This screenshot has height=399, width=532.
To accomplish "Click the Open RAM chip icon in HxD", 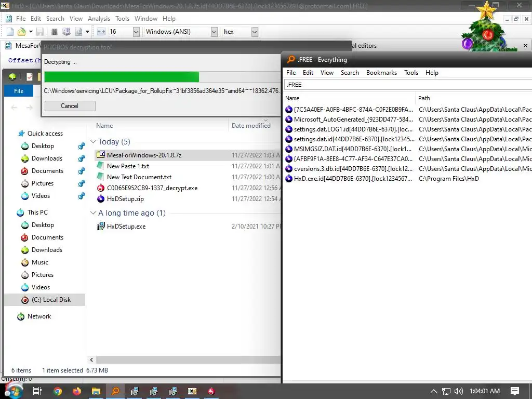I will coord(54,32).
